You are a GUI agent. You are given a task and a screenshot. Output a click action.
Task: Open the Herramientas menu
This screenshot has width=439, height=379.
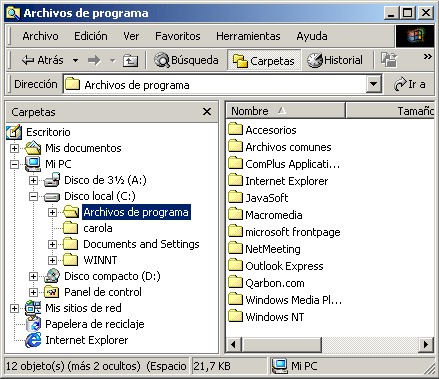248,36
